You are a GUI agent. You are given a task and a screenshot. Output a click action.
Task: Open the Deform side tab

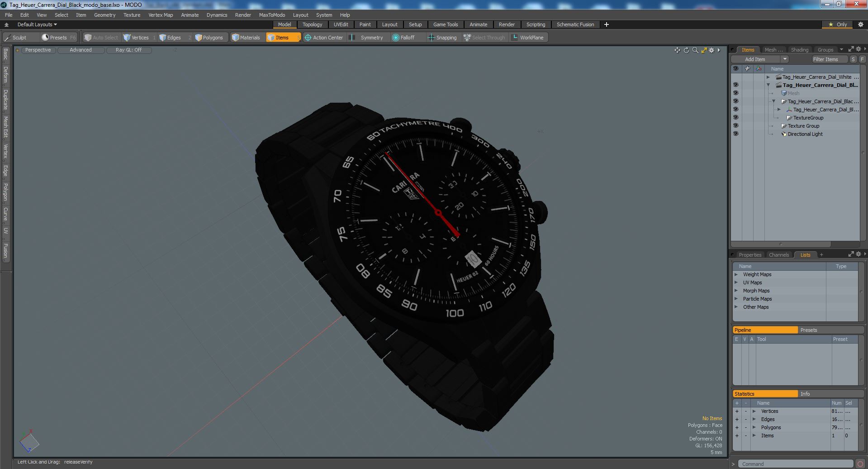point(6,75)
